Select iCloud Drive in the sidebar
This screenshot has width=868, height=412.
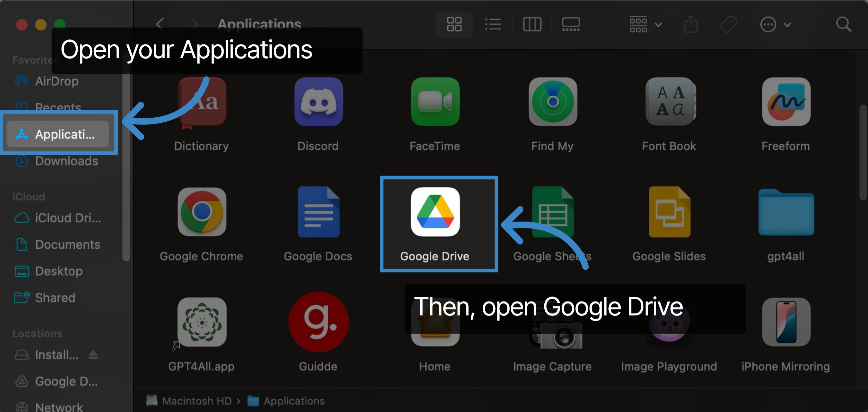(58, 218)
